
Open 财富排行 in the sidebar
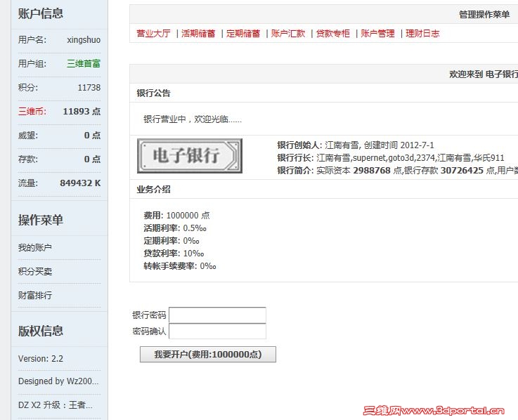tap(35, 295)
